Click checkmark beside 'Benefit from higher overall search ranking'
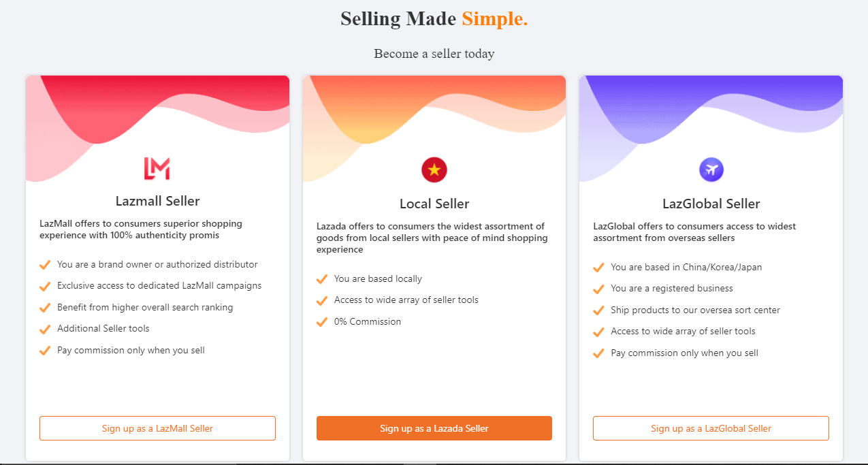This screenshot has height=465, width=868. click(x=44, y=307)
